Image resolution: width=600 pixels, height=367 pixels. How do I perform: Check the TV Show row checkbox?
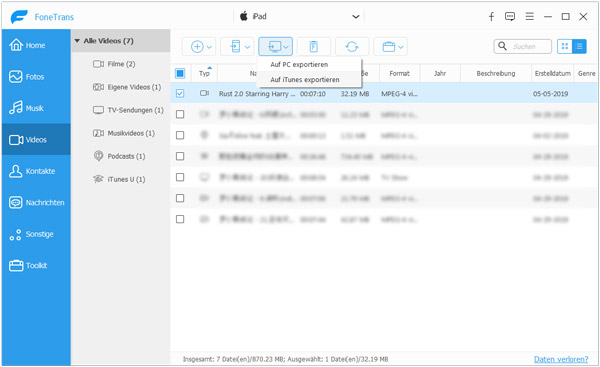(180, 177)
